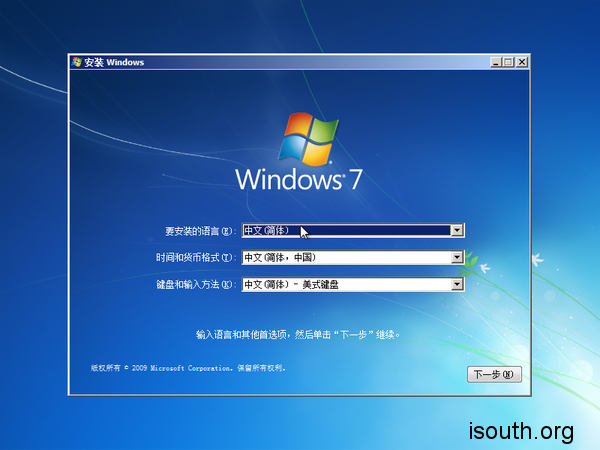The image size is (600, 450).
Task: Click the 时间和货币格式(T) label
Action: pyautogui.click(x=196, y=258)
